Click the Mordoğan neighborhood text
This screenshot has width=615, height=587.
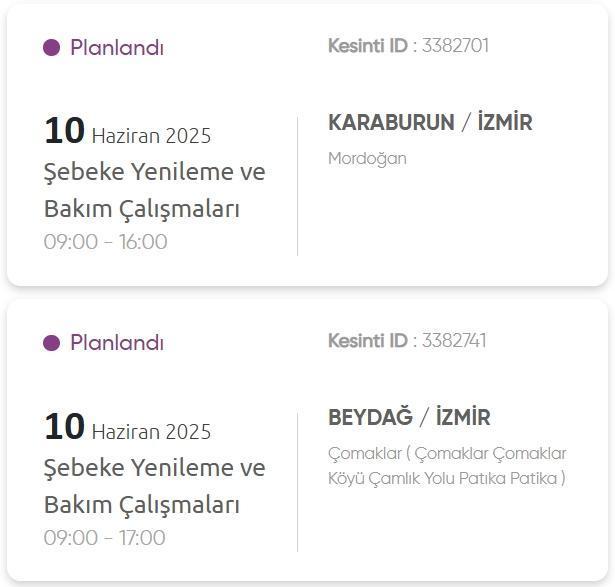(367, 158)
